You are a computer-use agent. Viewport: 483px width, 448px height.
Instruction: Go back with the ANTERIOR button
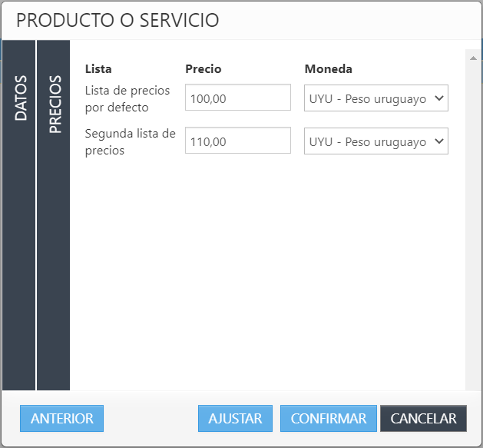[61, 419]
